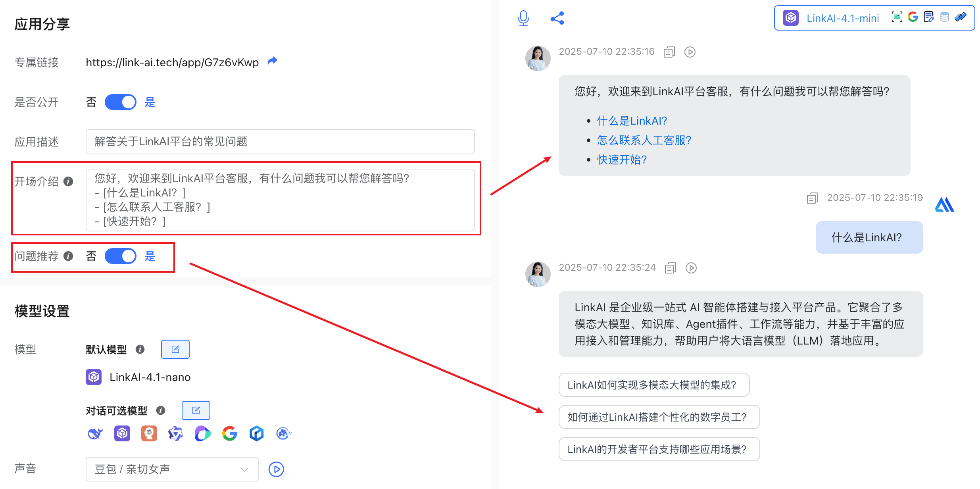
Task: Open the LinkAI-4.1-mini model selector
Action: [x=874, y=18]
